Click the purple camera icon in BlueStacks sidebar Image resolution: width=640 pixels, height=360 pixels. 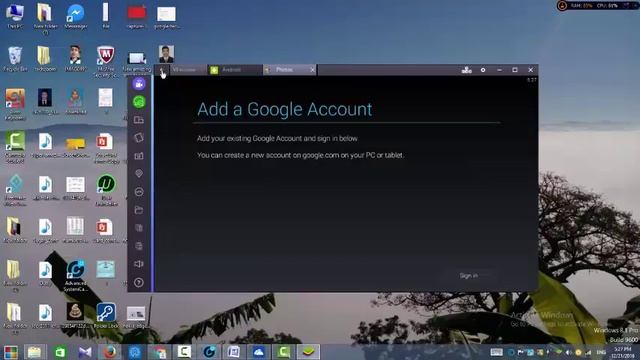139,84
